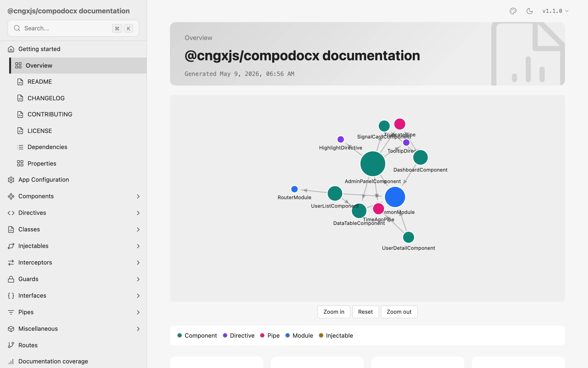
Task: Click the Injectables icon
Action: [x=11, y=246]
